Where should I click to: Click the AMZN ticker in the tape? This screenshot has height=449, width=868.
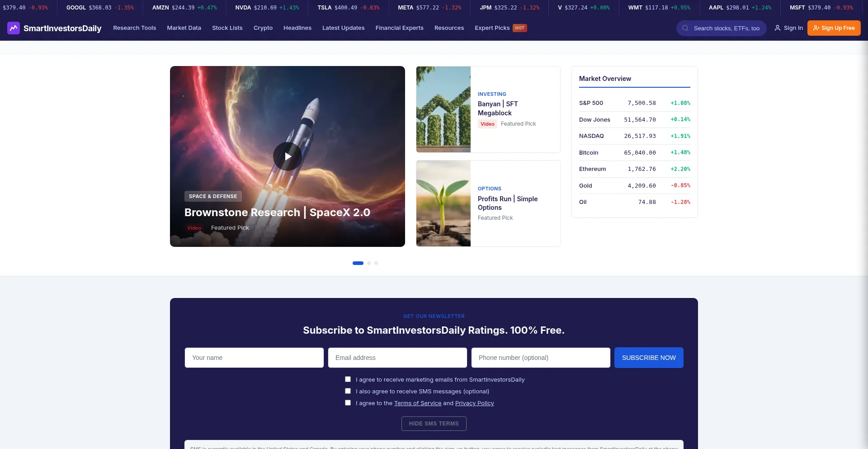(184, 8)
